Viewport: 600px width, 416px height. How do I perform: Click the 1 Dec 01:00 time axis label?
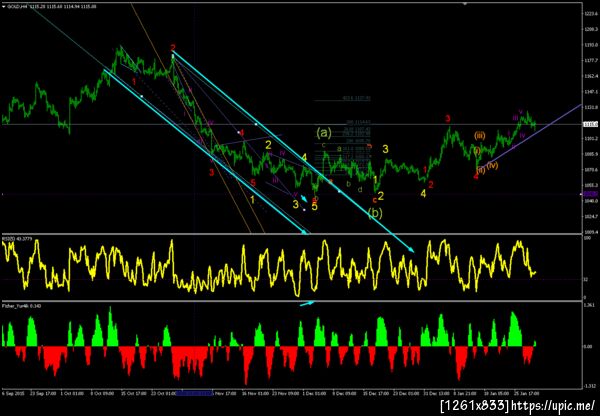coord(314,393)
